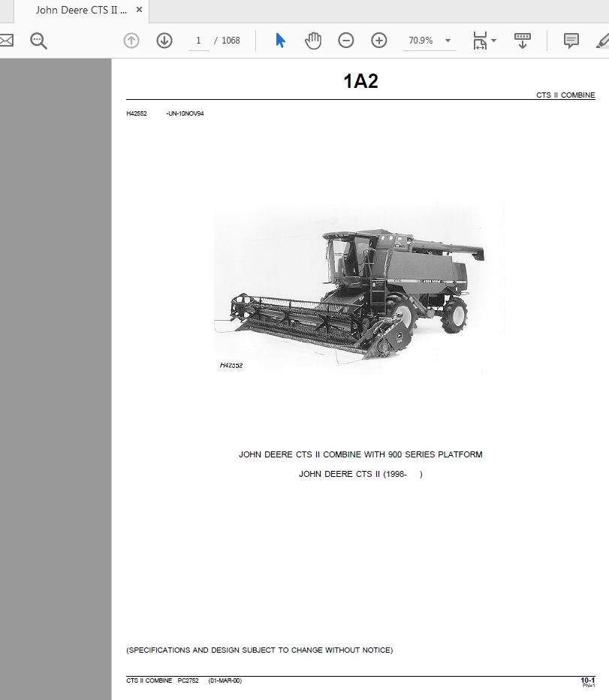
Task: Open the 70.9% zoom level dropdown
Action: click(430, 41)
